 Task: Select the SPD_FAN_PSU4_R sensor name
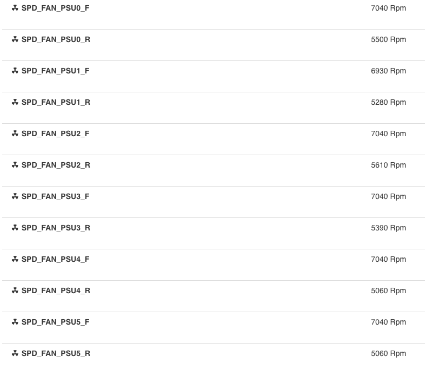pyautogui.click(x=56, y=291)
